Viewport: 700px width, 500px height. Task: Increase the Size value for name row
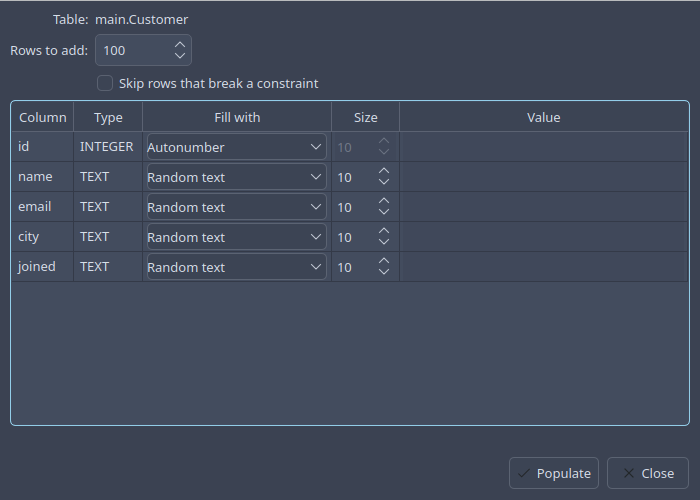(384, 171)
